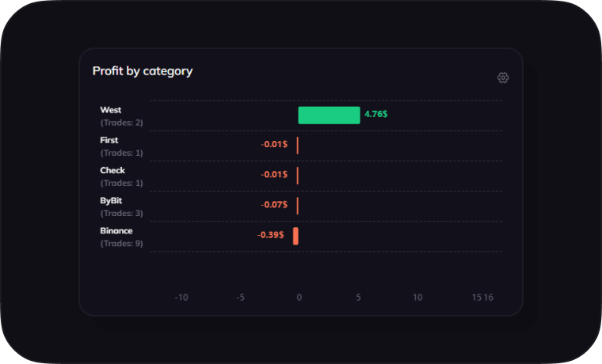Click the First category's thin loss bar
The image size is (602, 364).
pyautogui.click(x=298, y=146)
